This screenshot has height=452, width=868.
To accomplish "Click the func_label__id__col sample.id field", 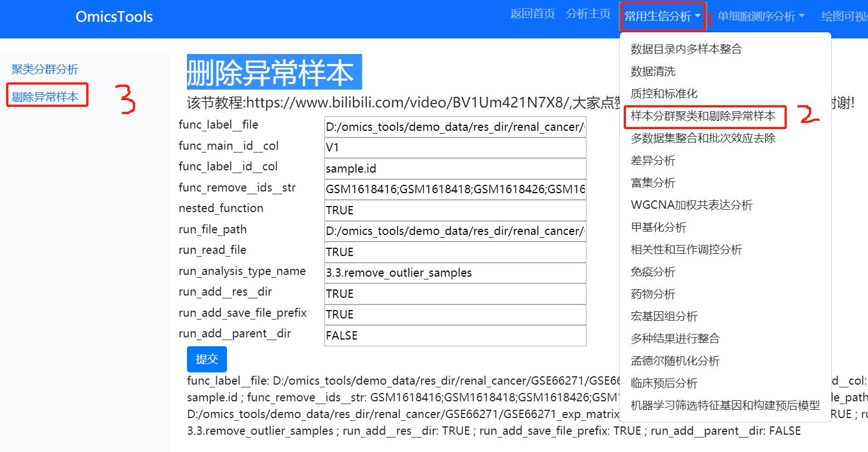I will 455,169.
